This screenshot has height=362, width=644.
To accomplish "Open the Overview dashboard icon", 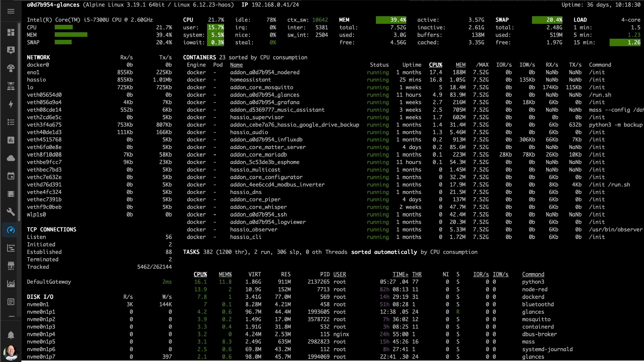I will [11, 32].
